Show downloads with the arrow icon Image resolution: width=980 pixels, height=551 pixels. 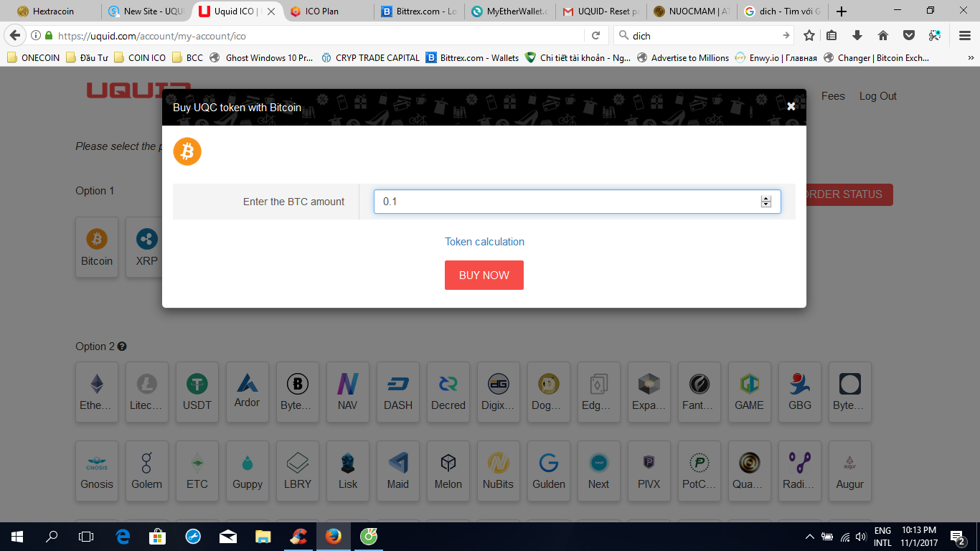click(x=857, y=35)
